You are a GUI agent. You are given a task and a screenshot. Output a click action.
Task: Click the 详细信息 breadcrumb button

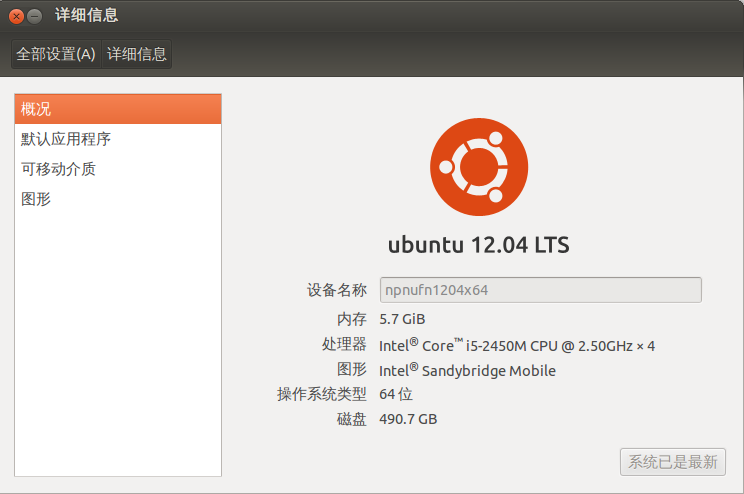click(137, 54)
